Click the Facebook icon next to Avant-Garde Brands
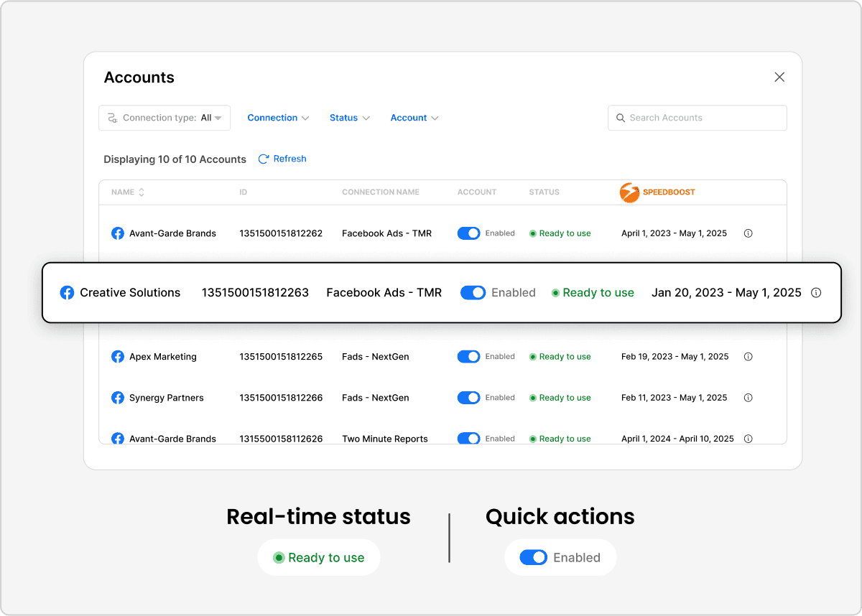 [117, 233]
